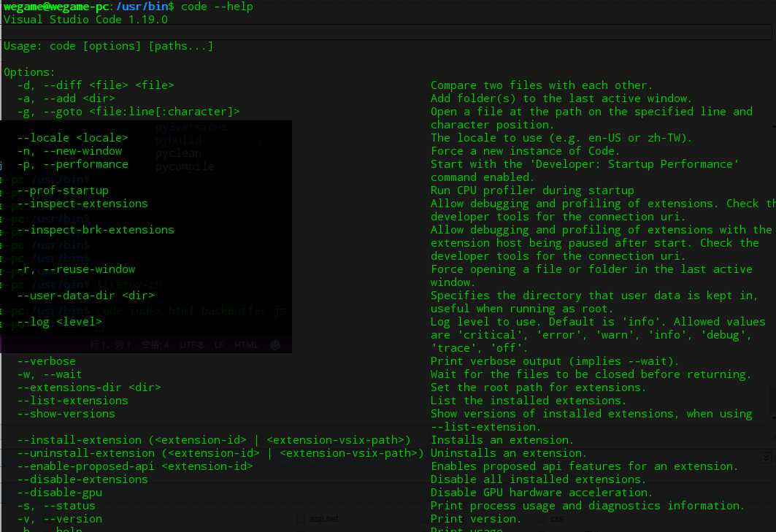Click the 'Usage: code [options] [paths...]' line

pyautogui.click(x=108, y=46)
